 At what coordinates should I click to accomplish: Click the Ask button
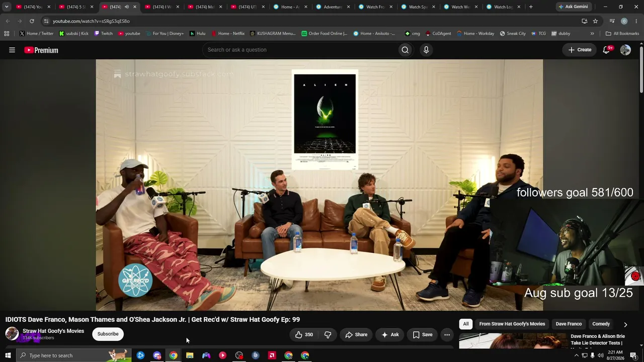(x=390, y=335)
